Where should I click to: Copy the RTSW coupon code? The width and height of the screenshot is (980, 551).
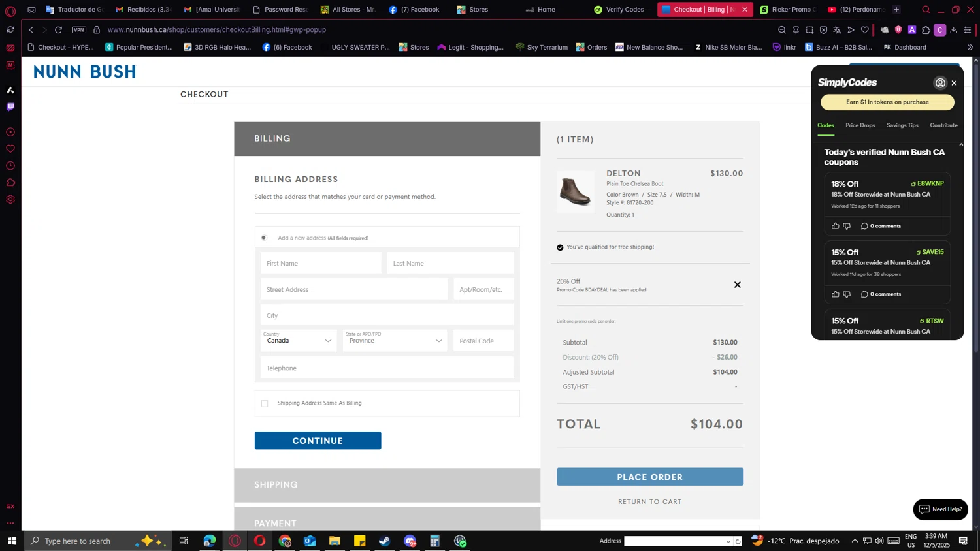[932, 321]
